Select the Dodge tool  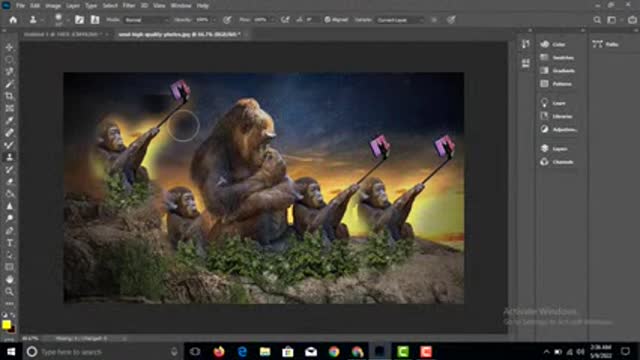tap(9, 218)
